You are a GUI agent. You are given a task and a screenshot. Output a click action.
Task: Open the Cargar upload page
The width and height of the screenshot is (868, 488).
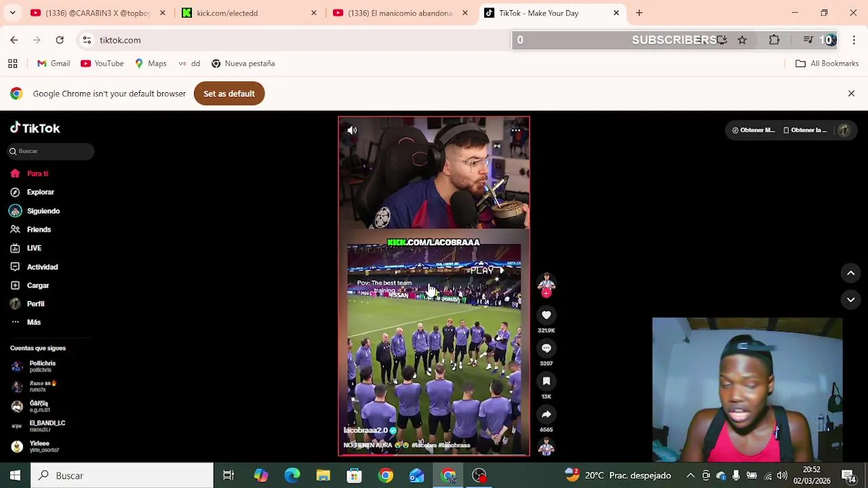30,285
